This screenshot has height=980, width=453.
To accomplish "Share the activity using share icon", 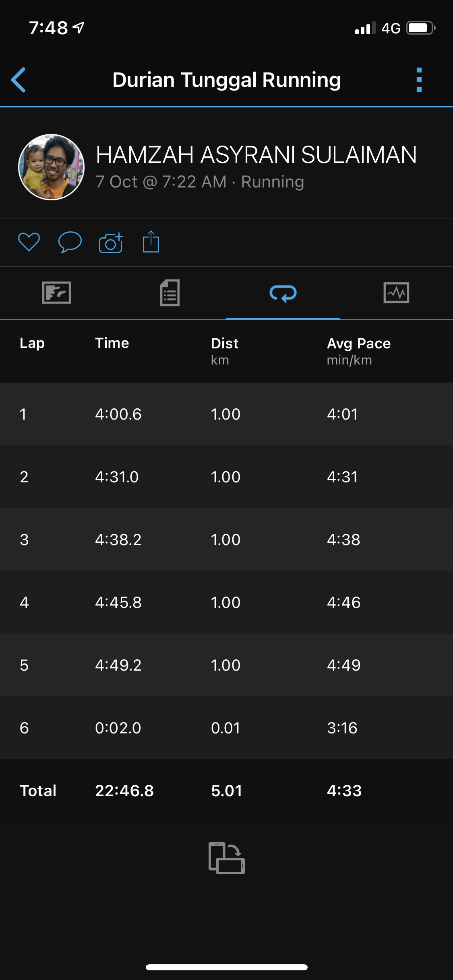I will 151,242.
